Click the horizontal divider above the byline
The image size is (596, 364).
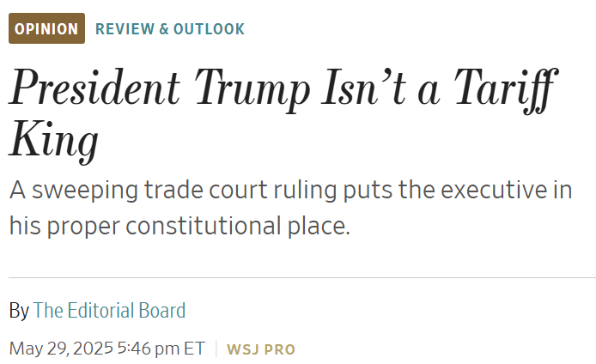pos(302,278)
